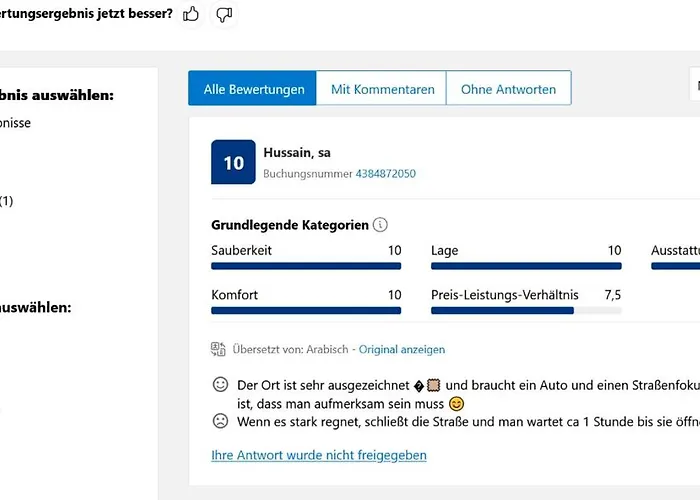Open 'Ihre Antwort wurde nicht freigegeben' link
The image size is (700, 500).
click(319, 455)
